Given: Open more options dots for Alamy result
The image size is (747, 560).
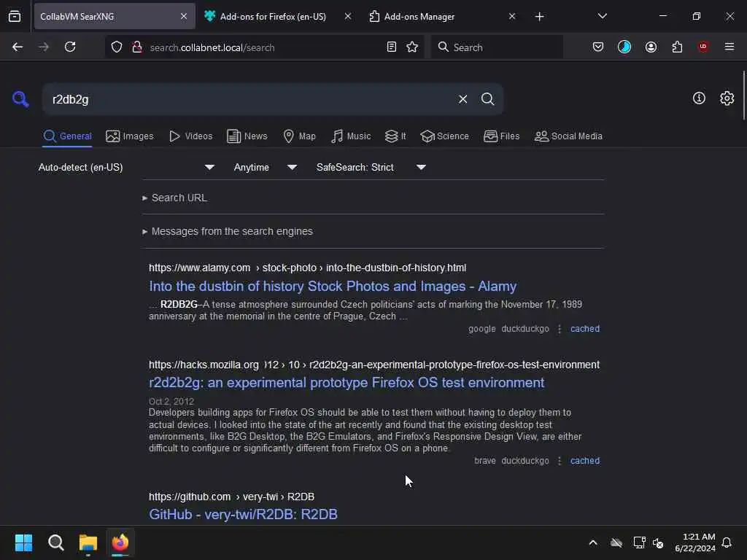Looking at the screenshot, I should [560, 329].
